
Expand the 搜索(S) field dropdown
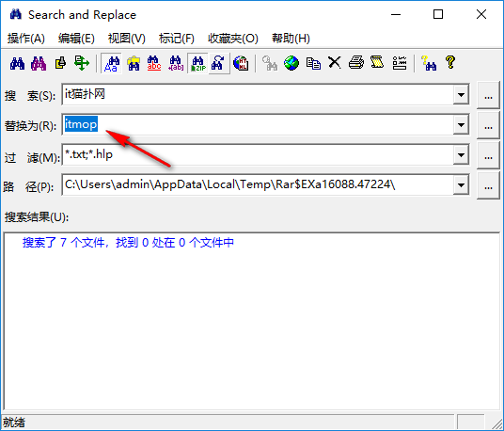[x=461, y=94]
